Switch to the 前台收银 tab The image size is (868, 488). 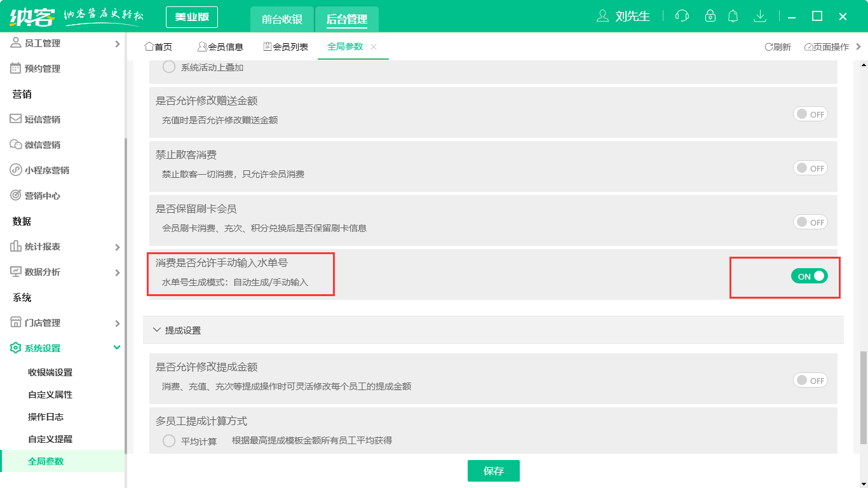[282, 19]
